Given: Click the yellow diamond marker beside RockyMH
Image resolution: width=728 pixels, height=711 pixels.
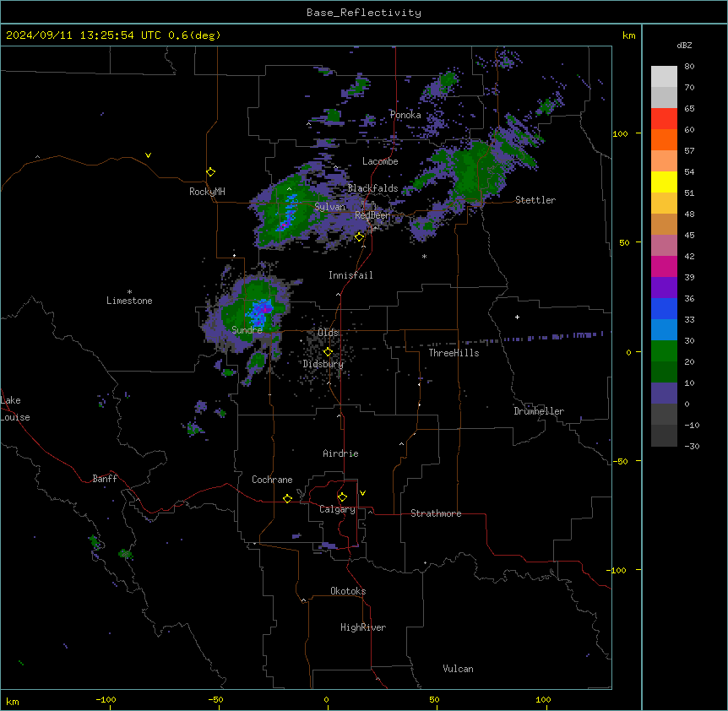Looking at the screenshot, I should (211, 172).
